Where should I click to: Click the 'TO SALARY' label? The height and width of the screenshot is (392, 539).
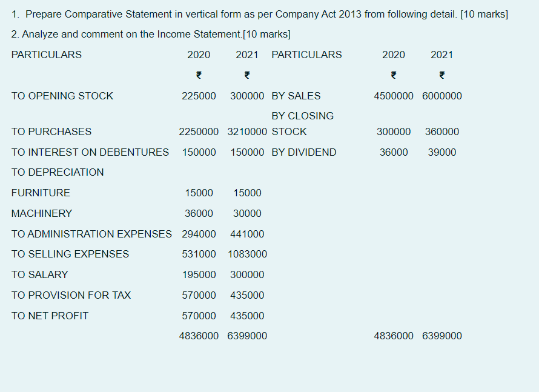(x=39, y=274)
